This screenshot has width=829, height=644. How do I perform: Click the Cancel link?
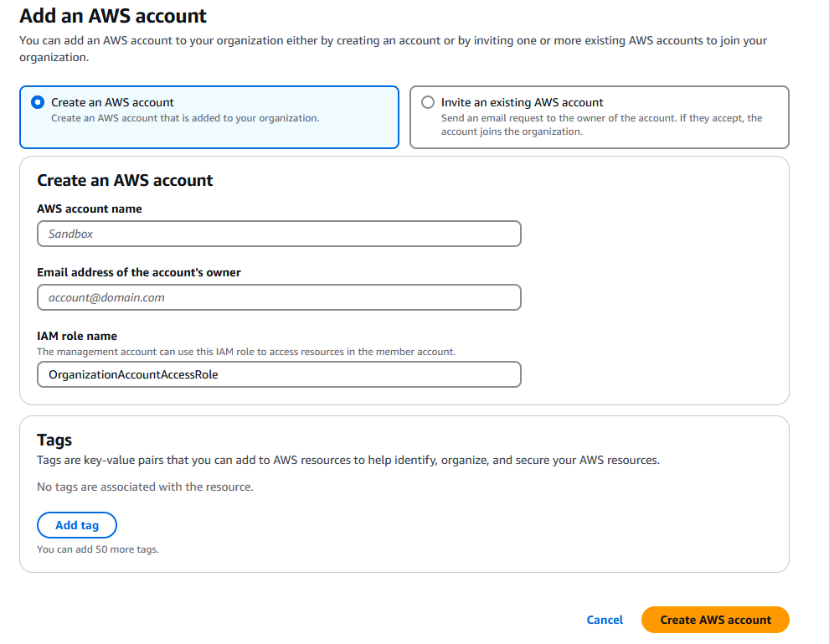point(605,620)
